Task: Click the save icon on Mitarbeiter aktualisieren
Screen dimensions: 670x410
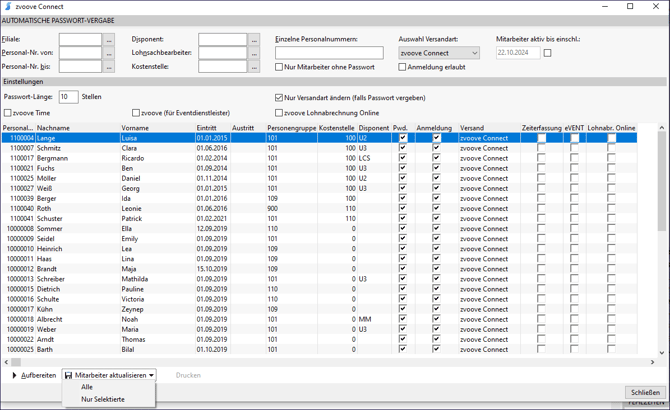Action: [x=68, y=375]
